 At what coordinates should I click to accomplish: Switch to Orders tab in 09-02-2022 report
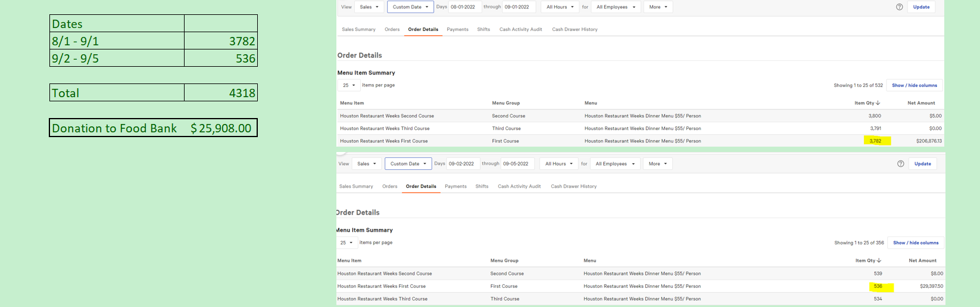pos(390,187)
